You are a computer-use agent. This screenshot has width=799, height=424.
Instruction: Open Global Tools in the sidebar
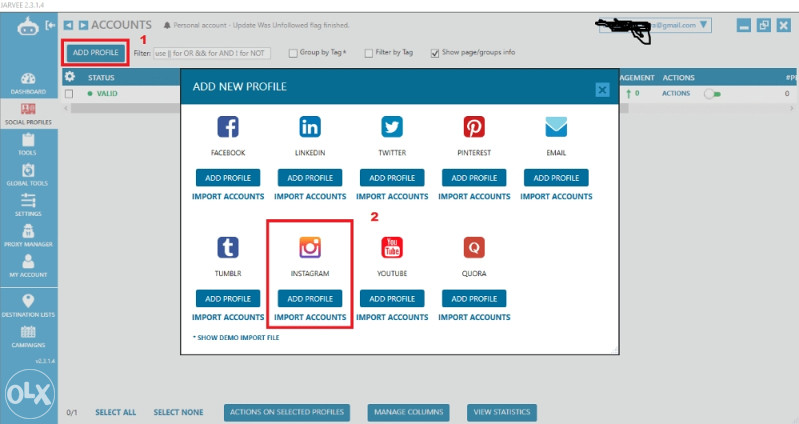(28, 175)
